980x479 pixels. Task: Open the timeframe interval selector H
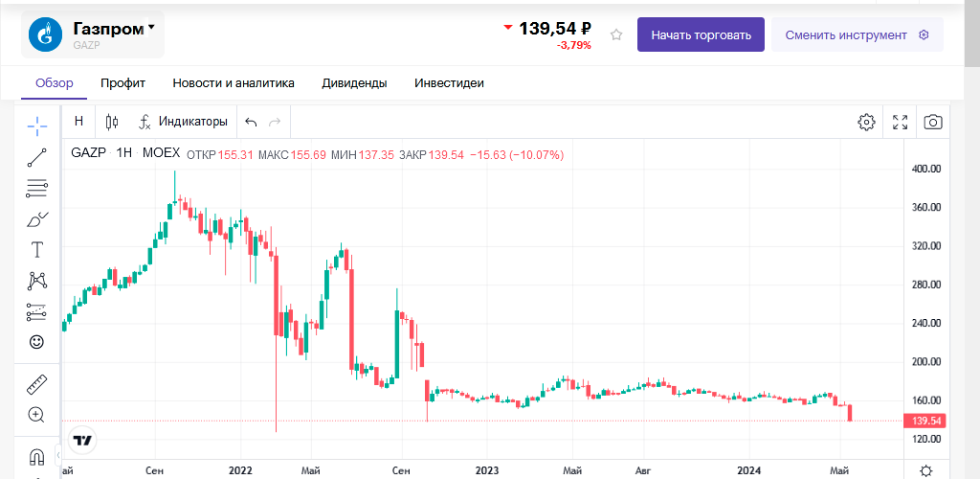(78, 122)
